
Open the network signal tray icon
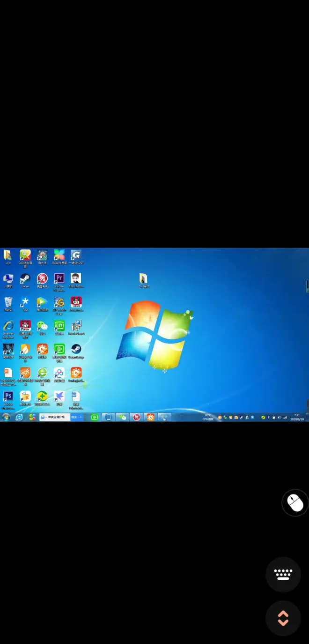285,417
